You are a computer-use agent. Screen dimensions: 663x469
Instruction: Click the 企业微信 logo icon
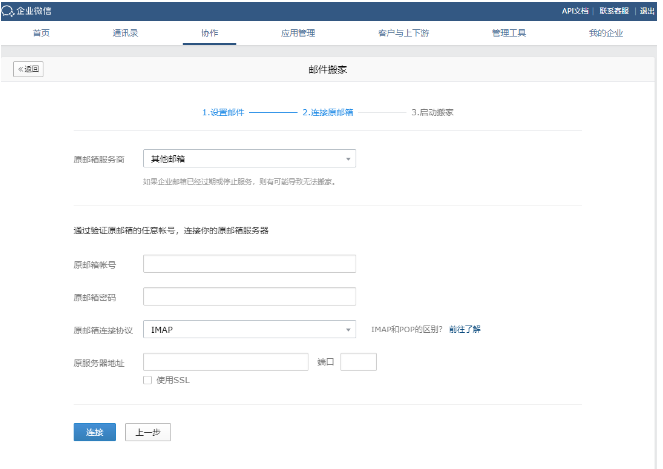tap(9, 10)
